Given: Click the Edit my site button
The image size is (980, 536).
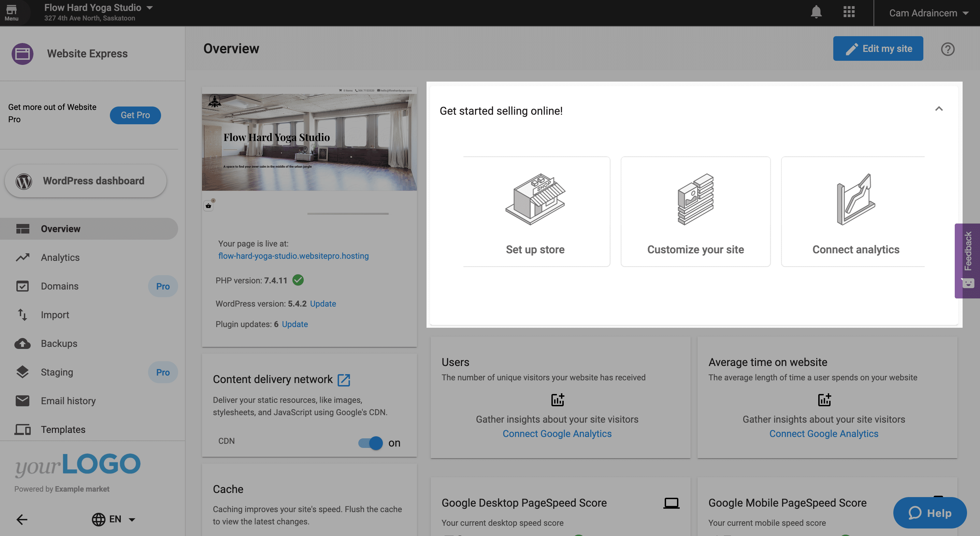Looking at the screenshot, I should pyautogui.click(x=878, y=48).
